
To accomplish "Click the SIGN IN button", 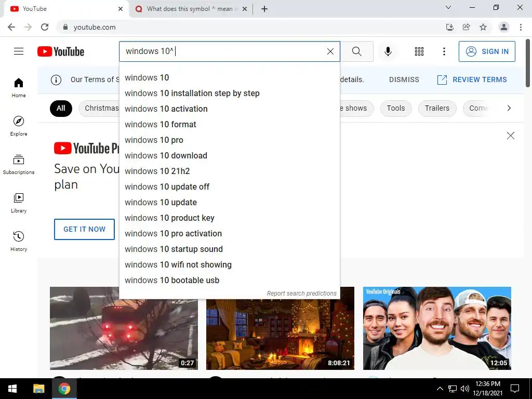I will coord(487,51).
